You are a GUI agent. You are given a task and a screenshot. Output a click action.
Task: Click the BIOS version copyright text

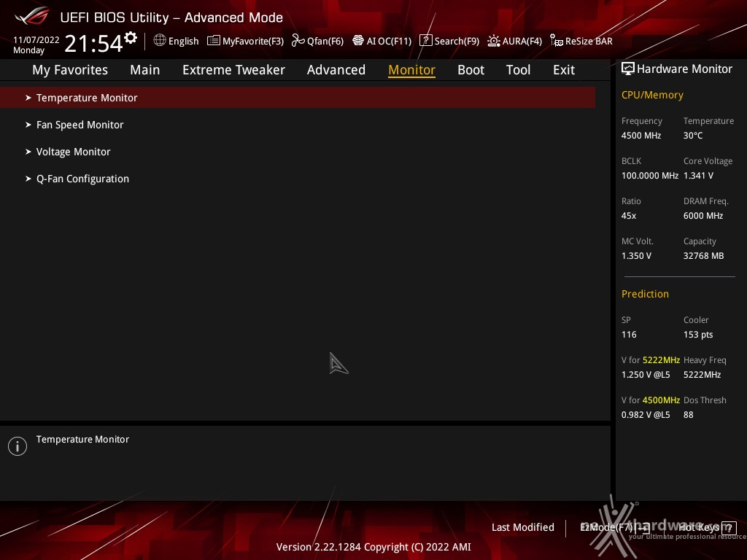373,547
